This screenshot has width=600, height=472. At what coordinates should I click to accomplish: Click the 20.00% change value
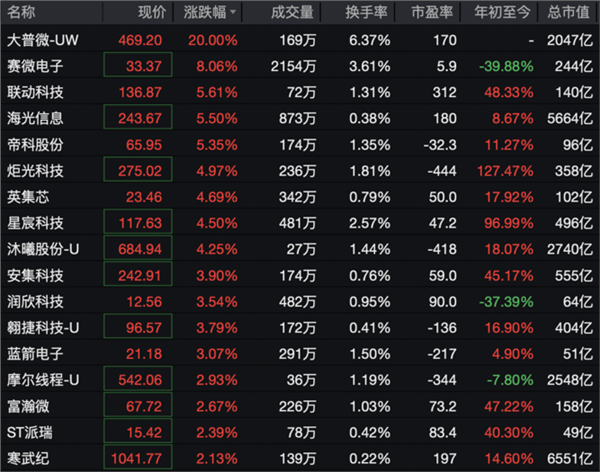pos(213,40)
